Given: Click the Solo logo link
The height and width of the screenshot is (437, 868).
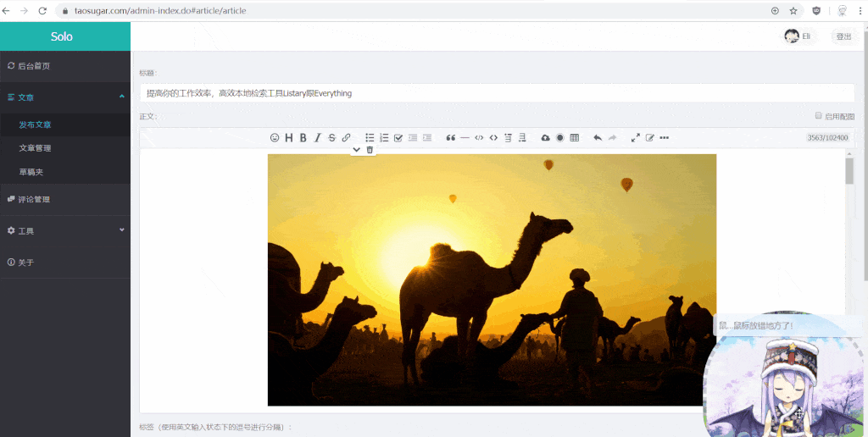Looking at the screenshot, I should click(x=62, y=36).
